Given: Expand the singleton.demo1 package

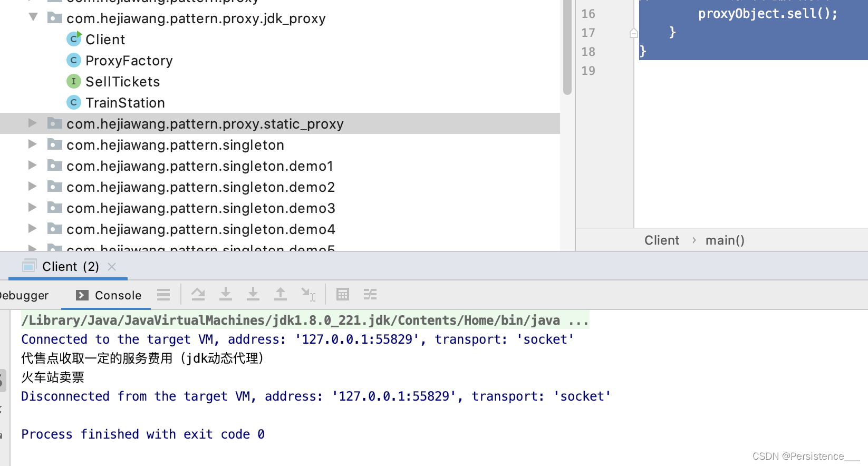Looking at the screenshot, I should (x=32, y=165).
